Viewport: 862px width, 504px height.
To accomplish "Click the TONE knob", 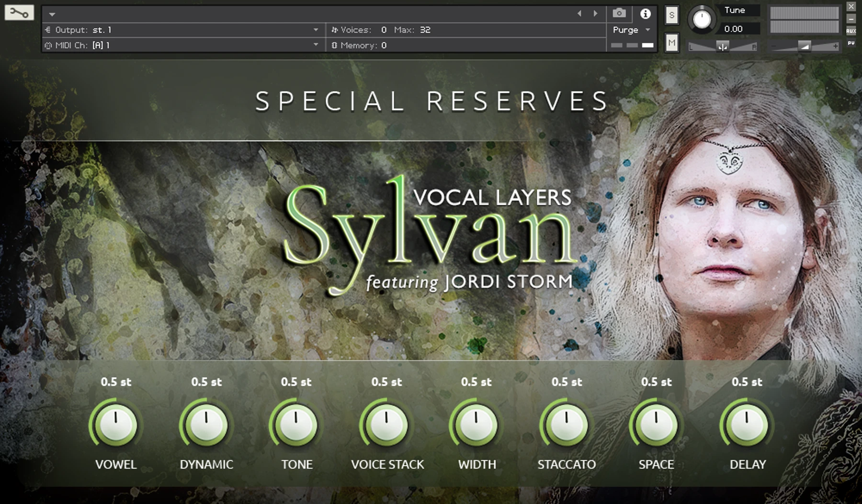I will coord(296,424).
